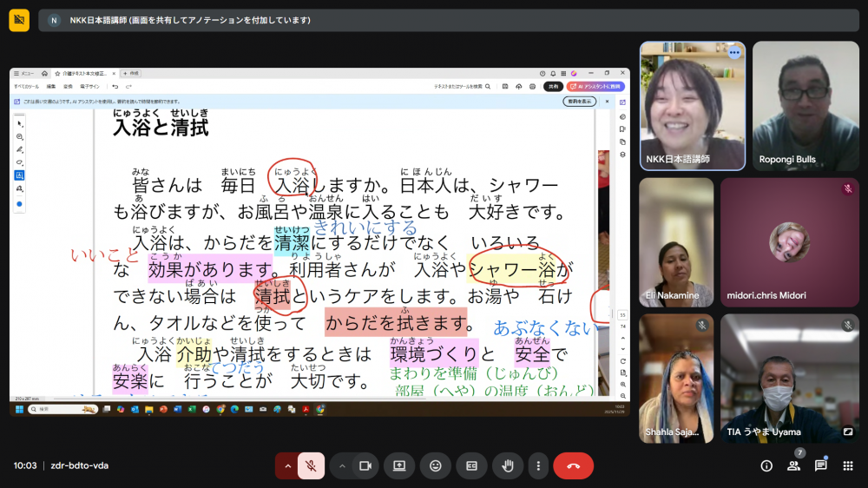Raise your hand in the meeting
The width and height of the screenshot is (868, 488).
508,466
